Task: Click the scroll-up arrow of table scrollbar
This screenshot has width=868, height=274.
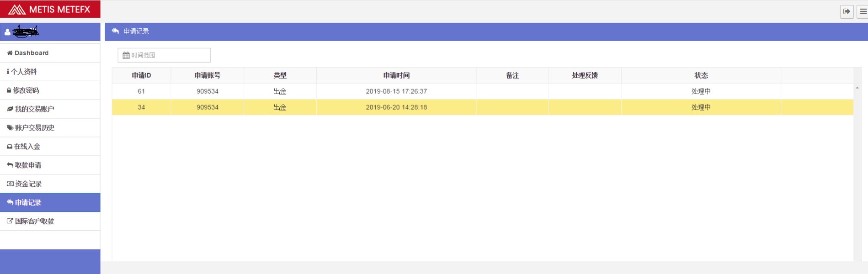Action: tap(857, 88)
